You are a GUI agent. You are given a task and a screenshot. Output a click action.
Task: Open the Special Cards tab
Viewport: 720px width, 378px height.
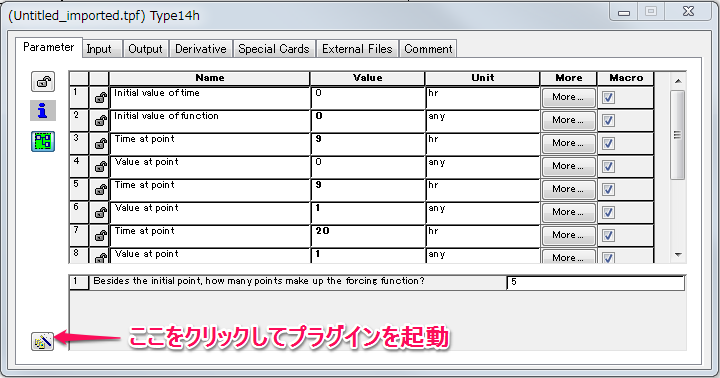click(x=274, y=49)
